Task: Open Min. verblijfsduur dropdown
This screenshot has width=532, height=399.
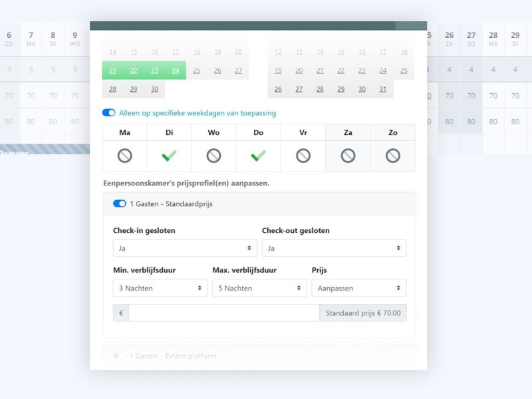Action: [x=160, y=288]
